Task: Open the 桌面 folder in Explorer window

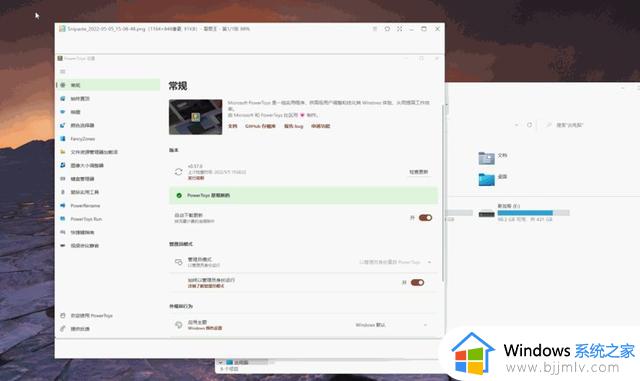Action: click(493, 179)
